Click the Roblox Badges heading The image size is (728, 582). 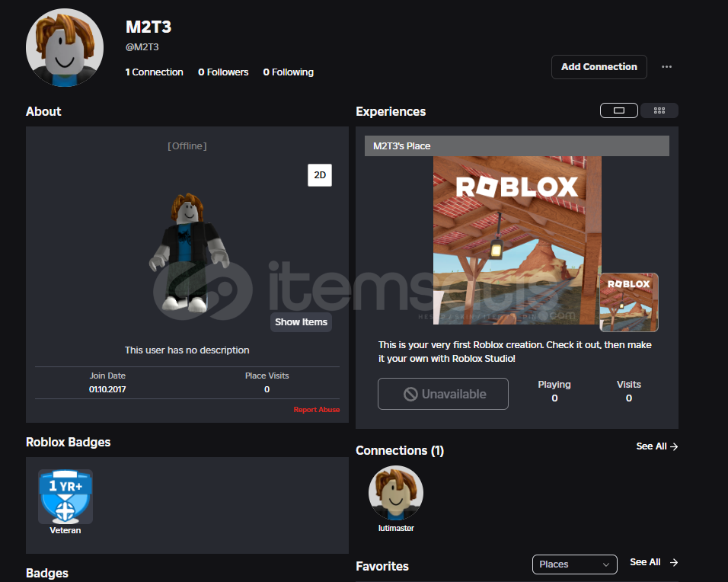click(x=69, y=442)
